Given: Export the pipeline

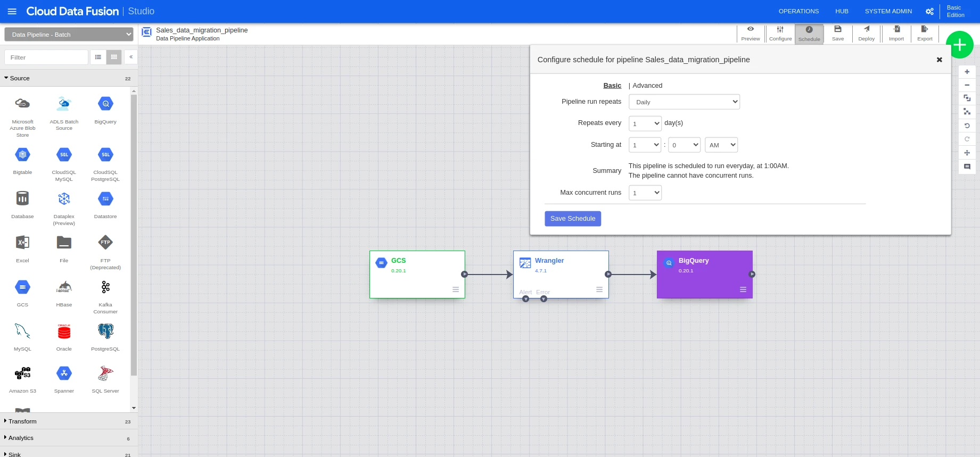Looking at the screenshot, I should 925,34.
